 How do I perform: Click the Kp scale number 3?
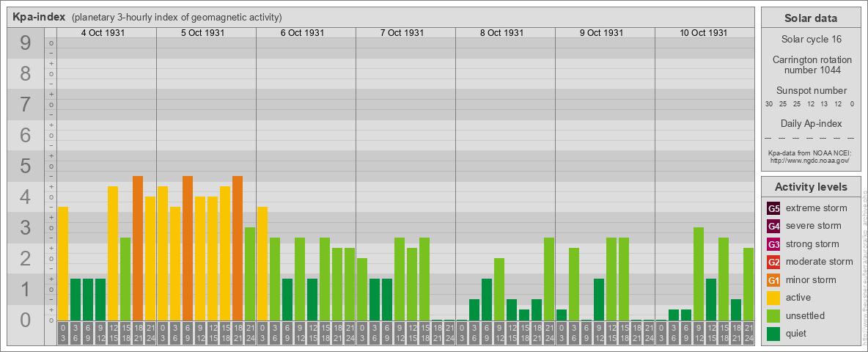click(25, 227)
